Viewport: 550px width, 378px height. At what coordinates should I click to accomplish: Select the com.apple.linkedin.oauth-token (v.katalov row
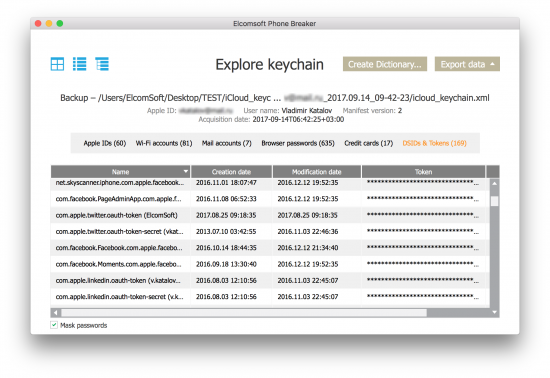[x=270, y=281]
